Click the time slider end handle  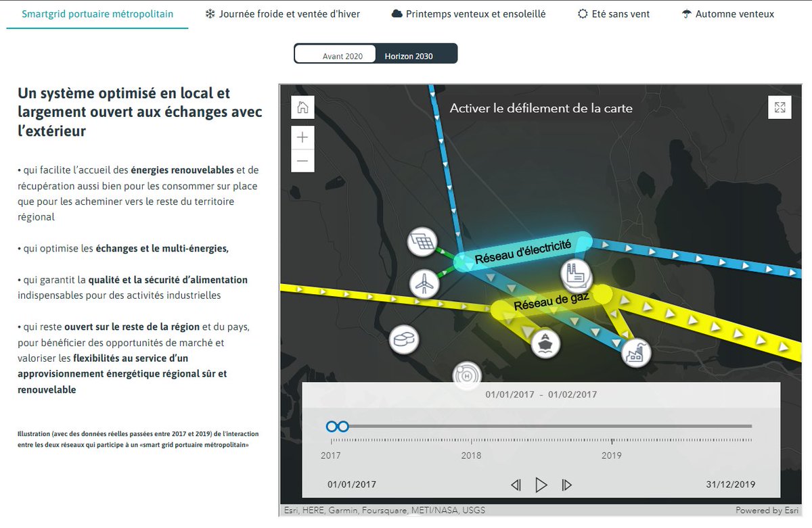343,427
